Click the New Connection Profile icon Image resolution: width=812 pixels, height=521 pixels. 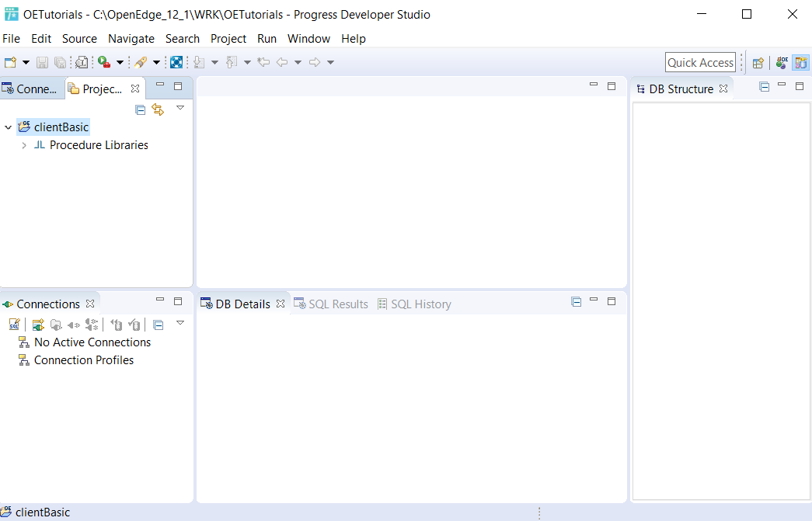click(x=38, y=325)
